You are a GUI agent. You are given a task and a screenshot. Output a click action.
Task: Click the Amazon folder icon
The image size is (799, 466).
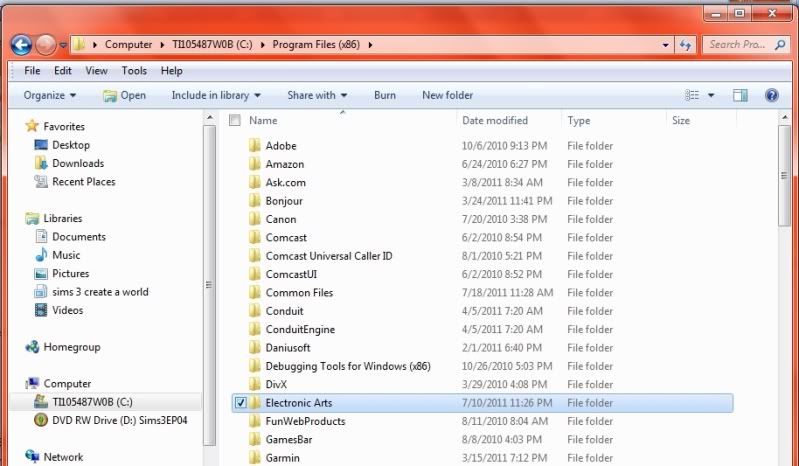pyautogui.click(x=255, y=164)
